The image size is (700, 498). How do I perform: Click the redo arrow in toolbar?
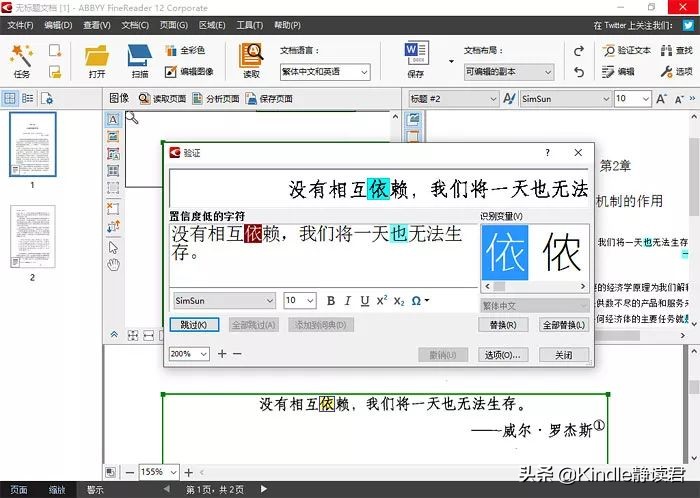579,51
